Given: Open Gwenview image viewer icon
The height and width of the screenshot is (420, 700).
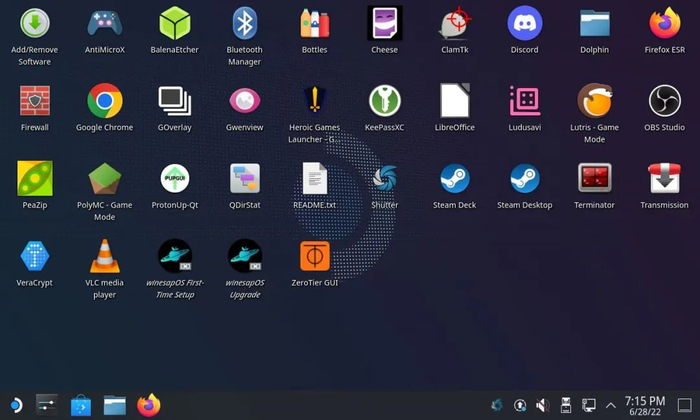Looking at the screenshot, I should pos(245,100).
